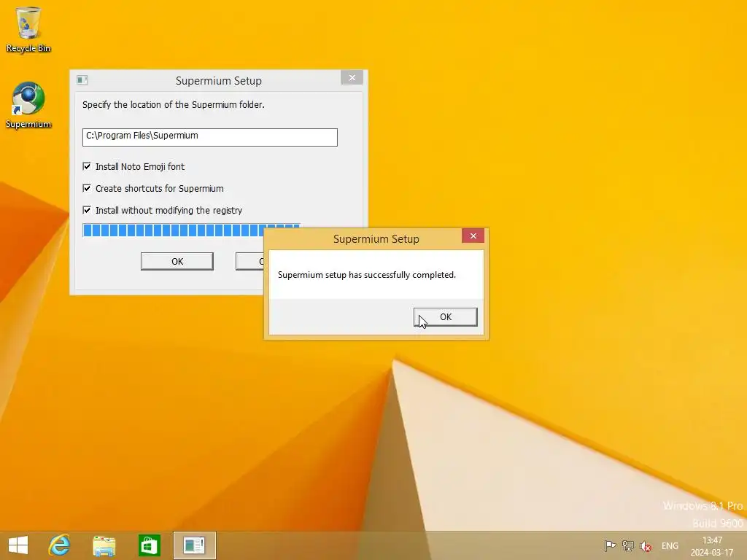Close the main Supermium Setup window

coord(352,77)
